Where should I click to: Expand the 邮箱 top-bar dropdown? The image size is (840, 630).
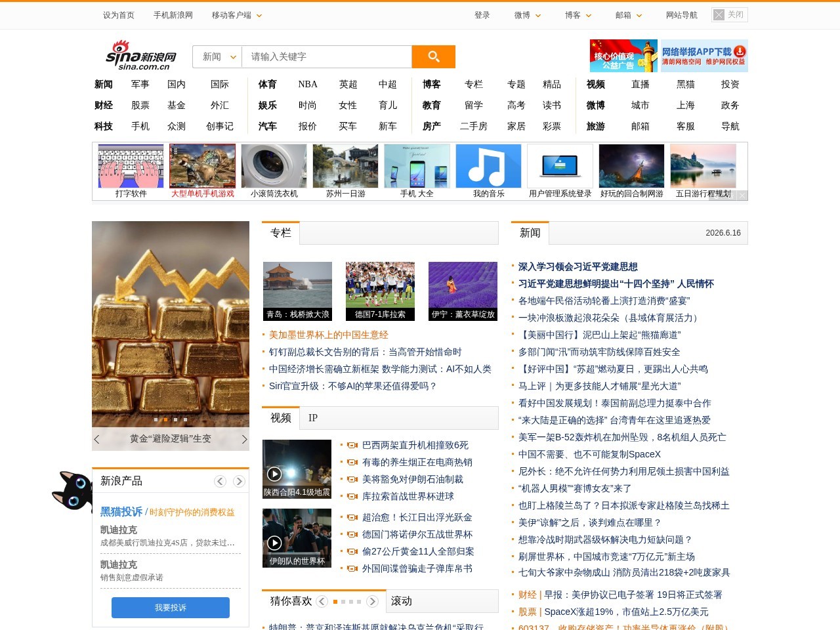629,15
